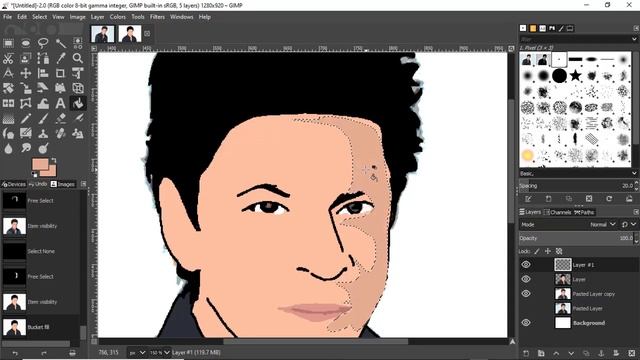Select the Clone stamp tool
Screen dimensions: 640x360
(x=43, y=133)
